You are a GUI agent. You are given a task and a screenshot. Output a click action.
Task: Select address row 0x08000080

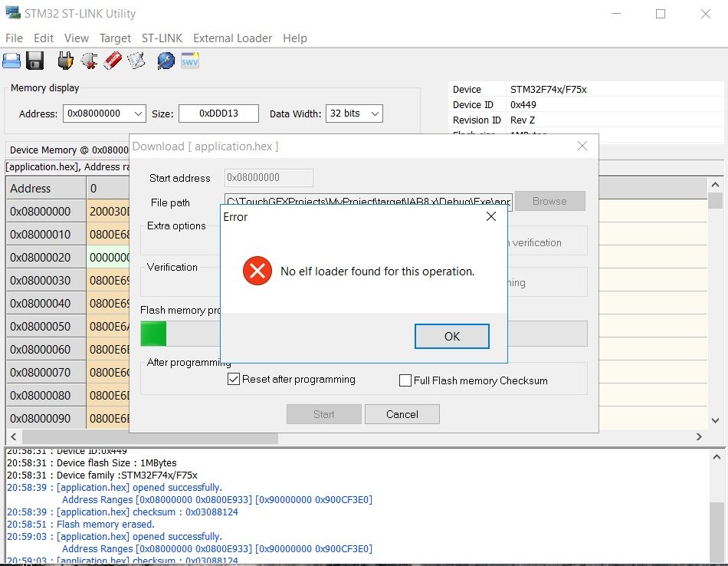(46, 396)
